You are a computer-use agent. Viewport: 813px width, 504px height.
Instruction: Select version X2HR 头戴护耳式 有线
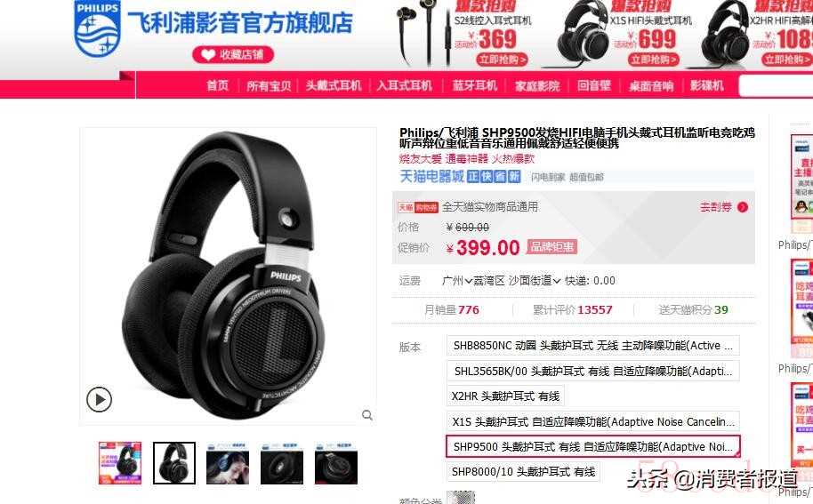(x=505, y=396)
